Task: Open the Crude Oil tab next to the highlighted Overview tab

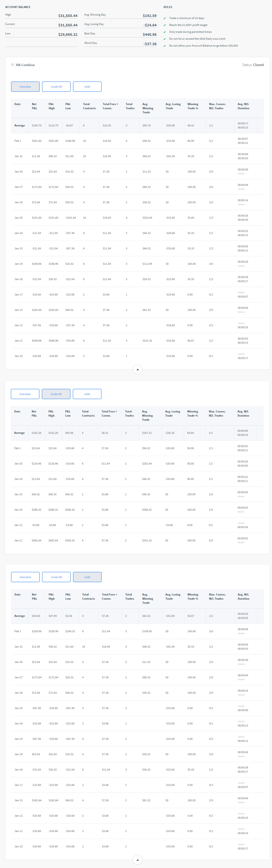Action: [56, 87]
